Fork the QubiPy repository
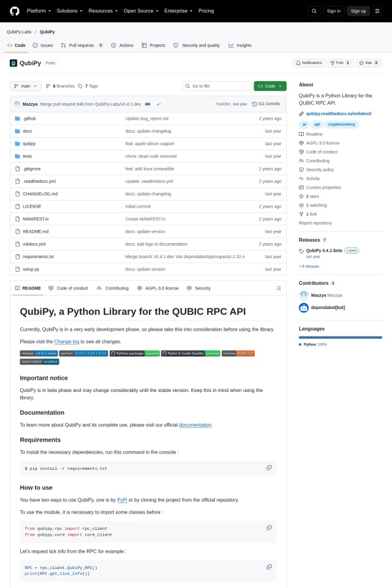Image resolution: width=392 pixels, height=588 pixels. (340, 63)
